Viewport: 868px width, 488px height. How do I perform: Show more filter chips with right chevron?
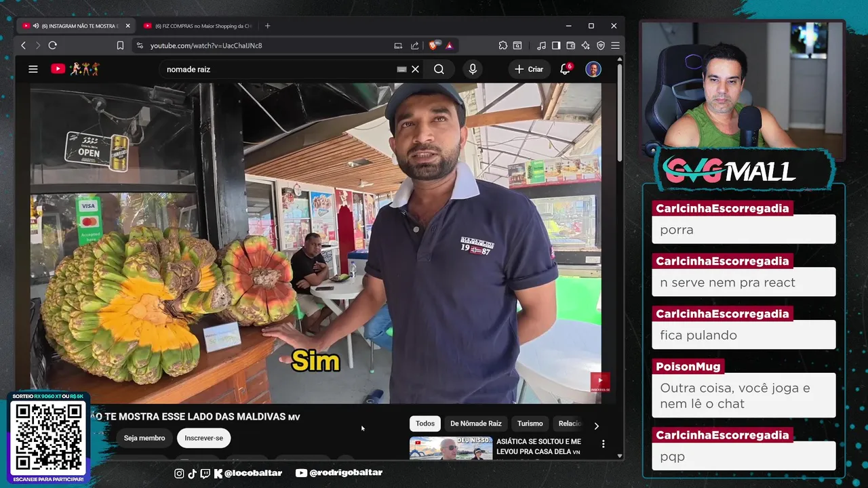(596, 426)
